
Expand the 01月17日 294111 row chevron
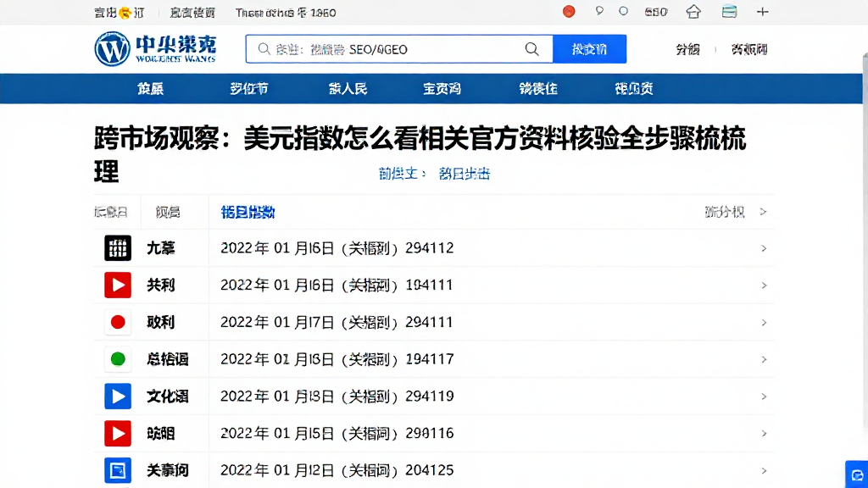(x=764, y=323)
